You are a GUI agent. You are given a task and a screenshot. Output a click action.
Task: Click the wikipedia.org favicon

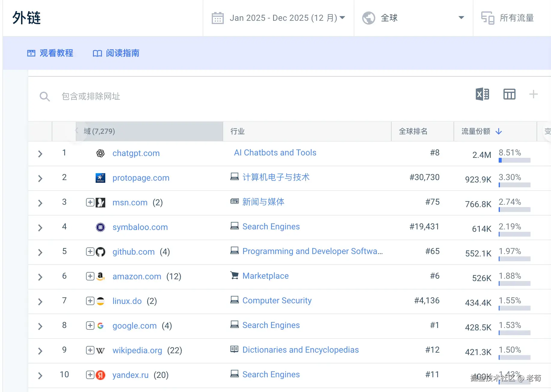tap(100, 351)
